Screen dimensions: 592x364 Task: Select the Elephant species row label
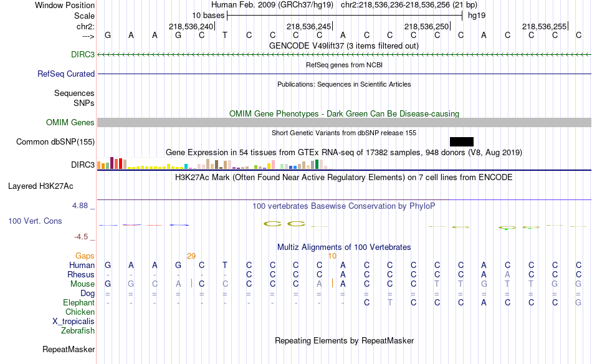(79, 302)
